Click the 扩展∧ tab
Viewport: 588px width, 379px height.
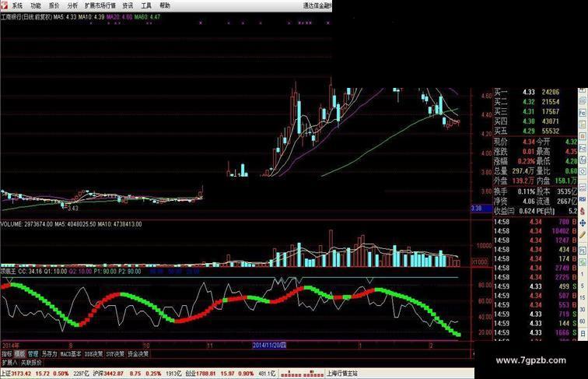[x=9, y=363]
